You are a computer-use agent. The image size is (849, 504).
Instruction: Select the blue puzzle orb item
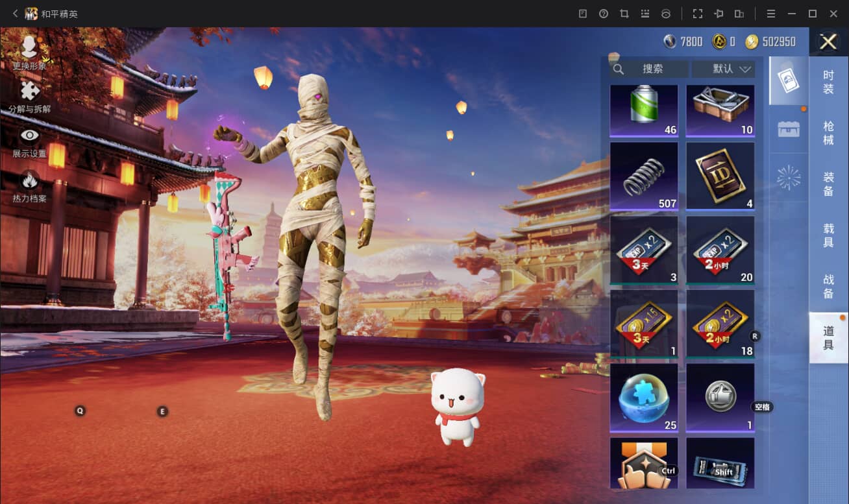pos(644,398)
